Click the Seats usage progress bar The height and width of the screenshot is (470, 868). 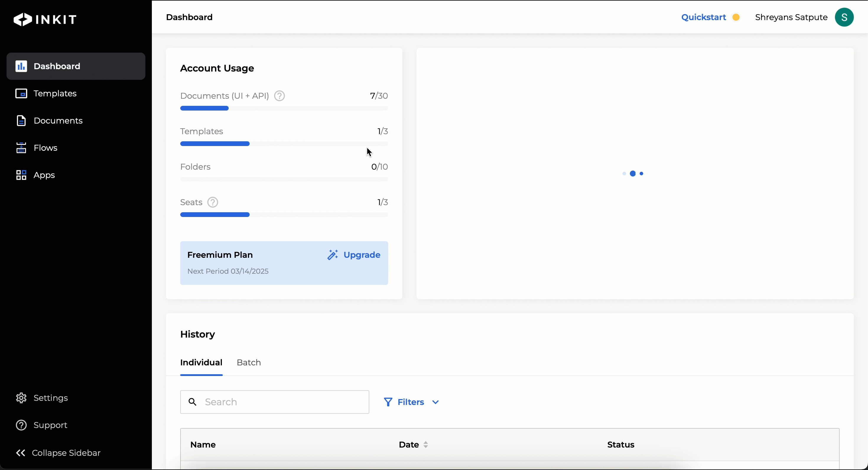click(x=284, y=215)
